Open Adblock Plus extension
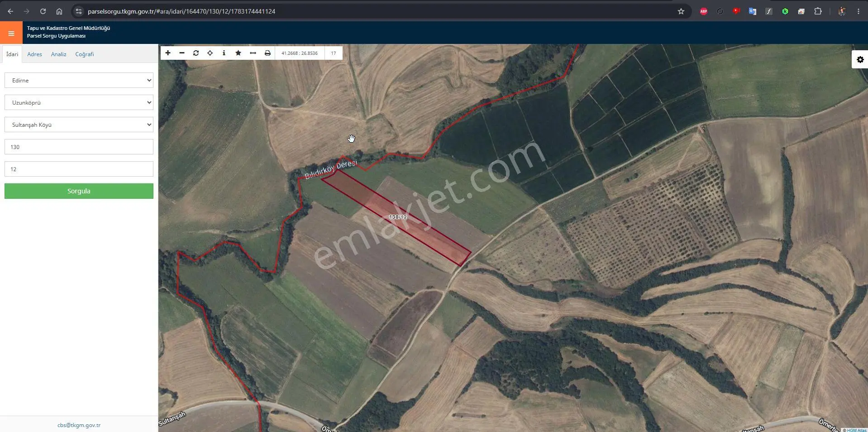868x432 pixels. 704,11
